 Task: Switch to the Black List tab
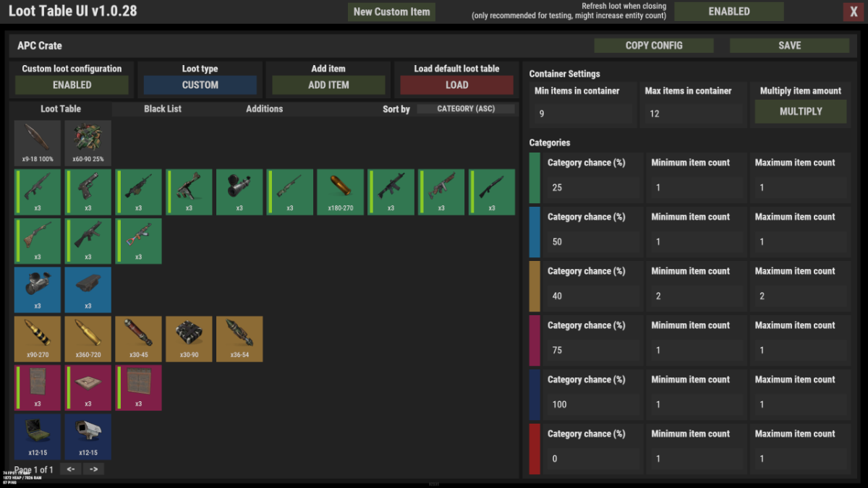[163, 109]
